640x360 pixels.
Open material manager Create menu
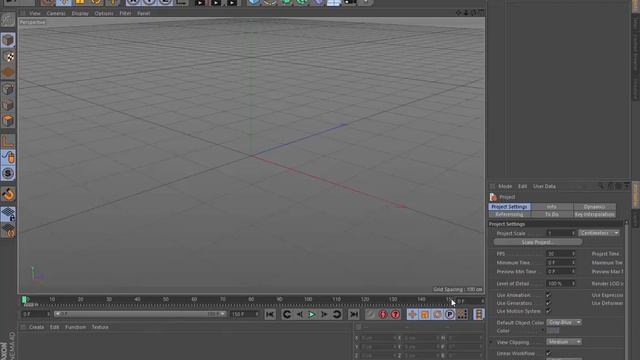click(x=36, y=327)
